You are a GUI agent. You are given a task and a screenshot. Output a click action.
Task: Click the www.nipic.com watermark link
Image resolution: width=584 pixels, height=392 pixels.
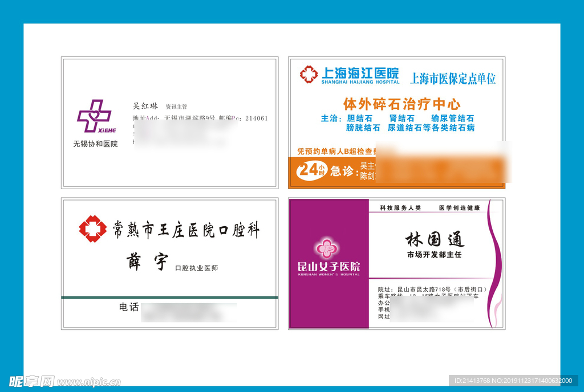tap(88, 382)
